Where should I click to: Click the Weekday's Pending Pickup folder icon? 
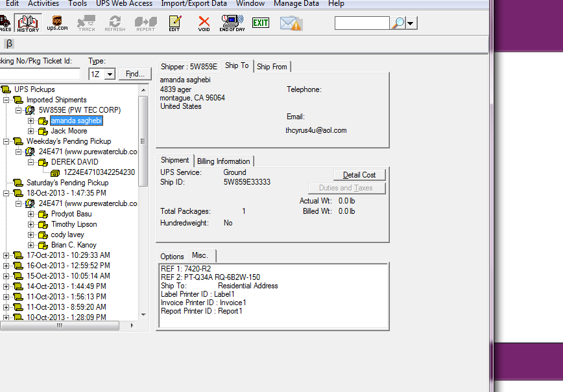click(18, 141)
